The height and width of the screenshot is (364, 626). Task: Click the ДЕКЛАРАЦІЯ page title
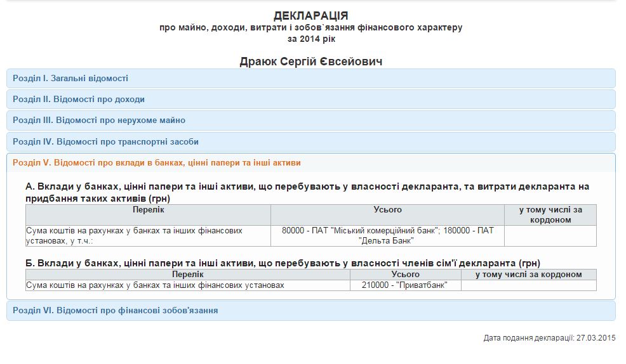tap(310, 16)
